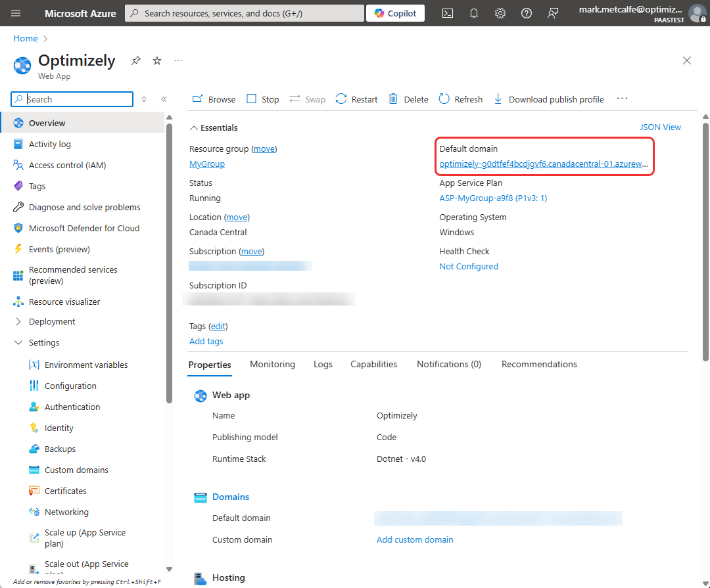Viewport: 710px width, 588px height.
Task: Open Certificates
Action: click(x=66, y=491)
